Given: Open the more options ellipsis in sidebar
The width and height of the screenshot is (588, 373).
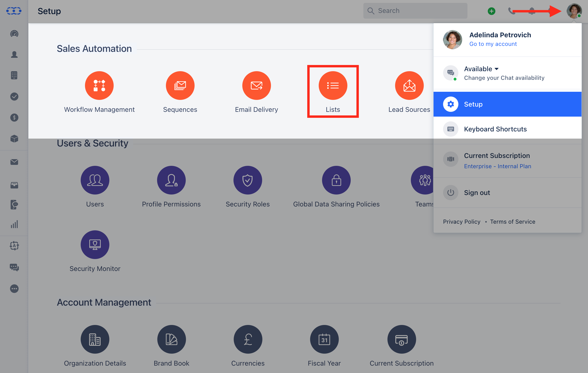Looking at the screenshot, I should [x=14, y=289].
